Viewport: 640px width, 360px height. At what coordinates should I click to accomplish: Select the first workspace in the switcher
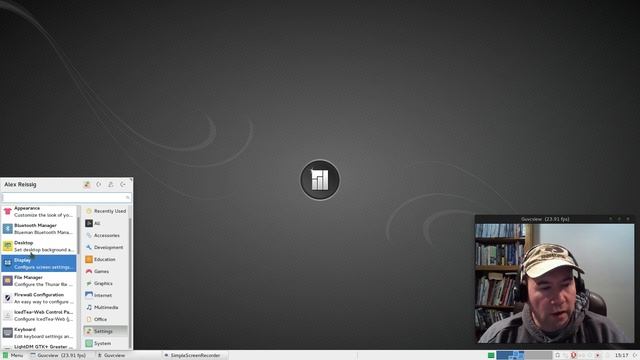click(510, 356)
